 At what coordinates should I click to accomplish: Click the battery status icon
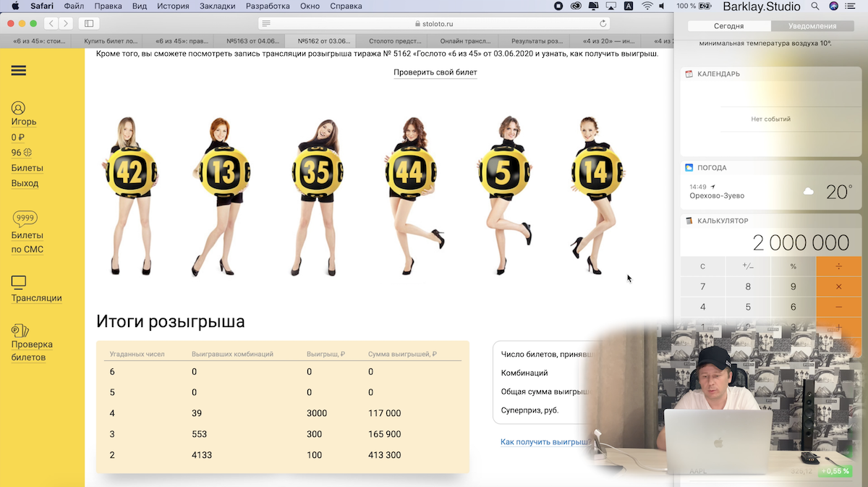pos(704,6)
